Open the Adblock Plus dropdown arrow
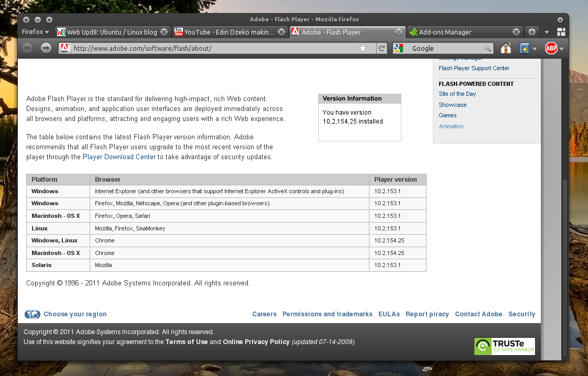Image resolution: width=588 pixels, height=376 pixels. (x=561, y=49)
